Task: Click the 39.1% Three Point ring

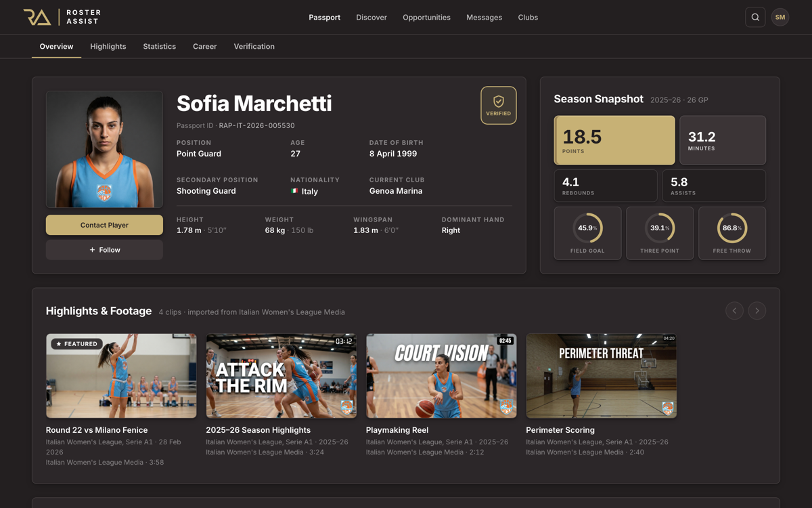Action: 660,228
